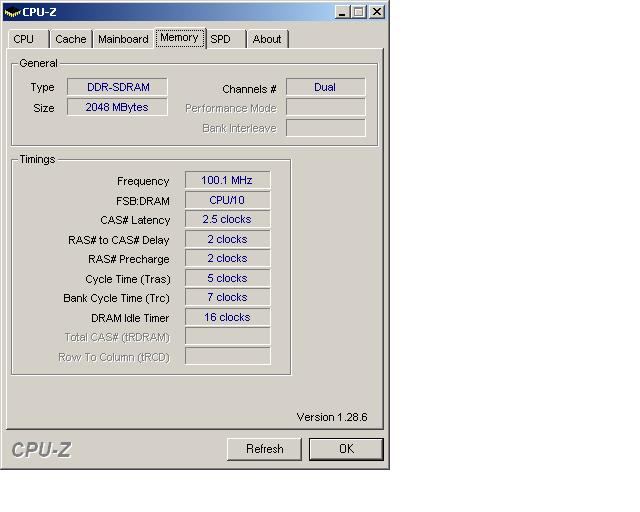Select Cycle Time (Tras) value 5 clocks
The image size is (640, 512).
[x=228, y=278]
